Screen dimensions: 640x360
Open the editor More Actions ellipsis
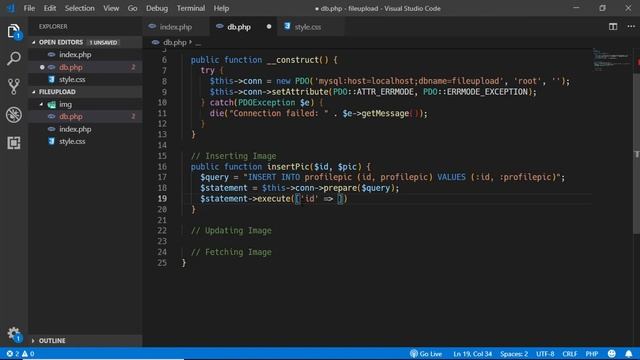[x=631, y=27]
